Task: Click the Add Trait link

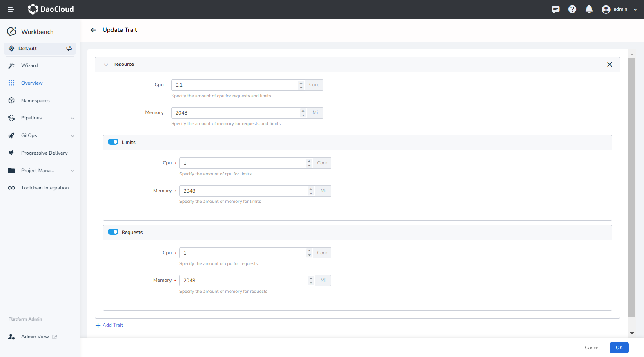Action: tap(109, 325)
